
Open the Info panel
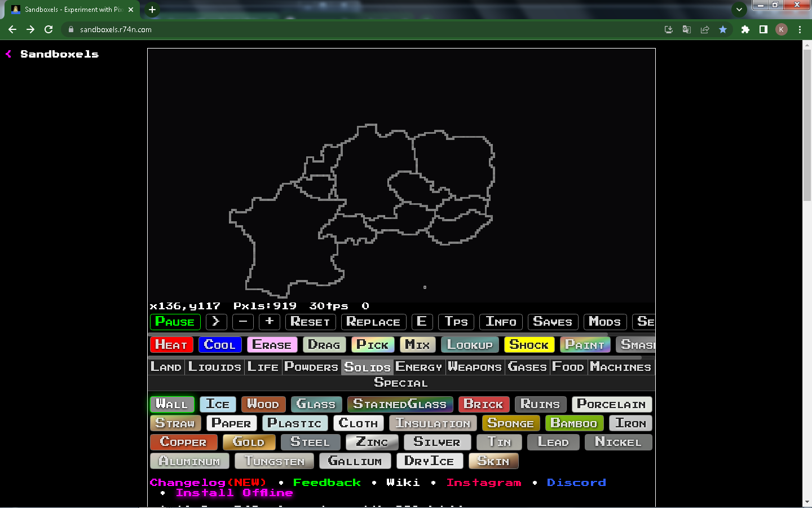(x=501, y=322)
